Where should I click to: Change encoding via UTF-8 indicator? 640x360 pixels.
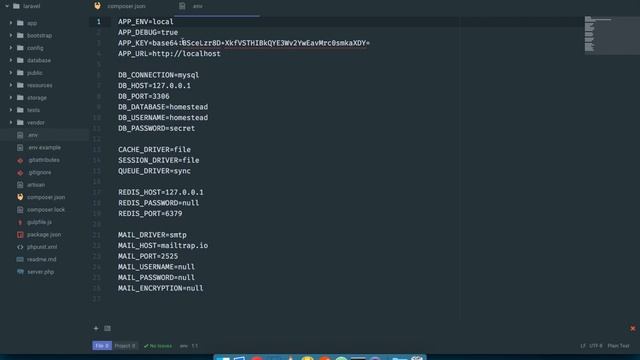[x=596, y=346]
